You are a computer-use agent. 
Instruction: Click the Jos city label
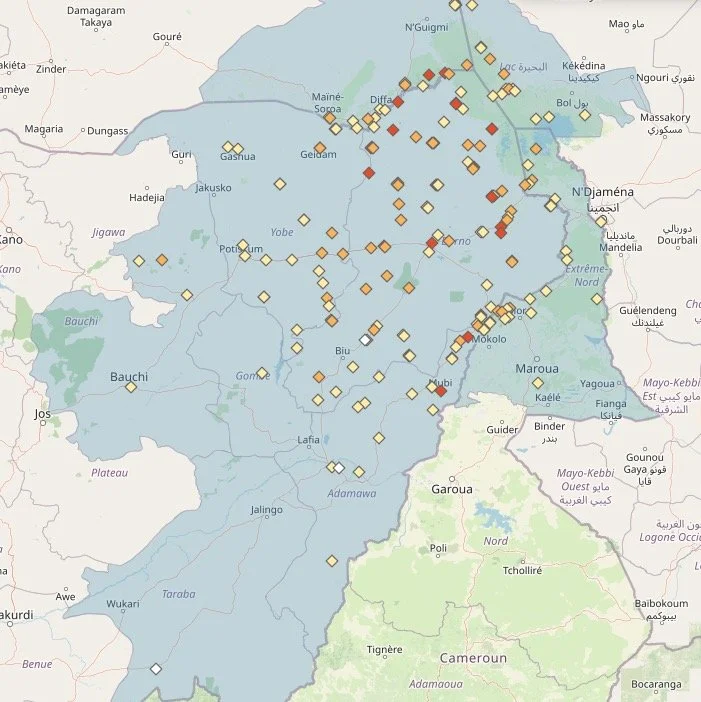(x=42, y=413)
